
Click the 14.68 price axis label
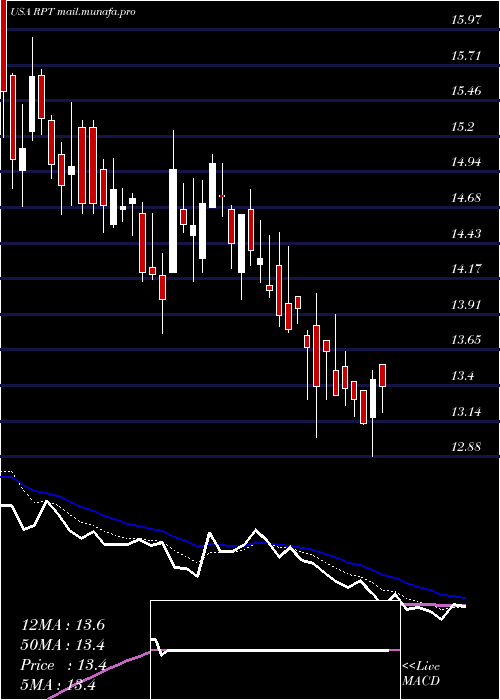[467, 198]
